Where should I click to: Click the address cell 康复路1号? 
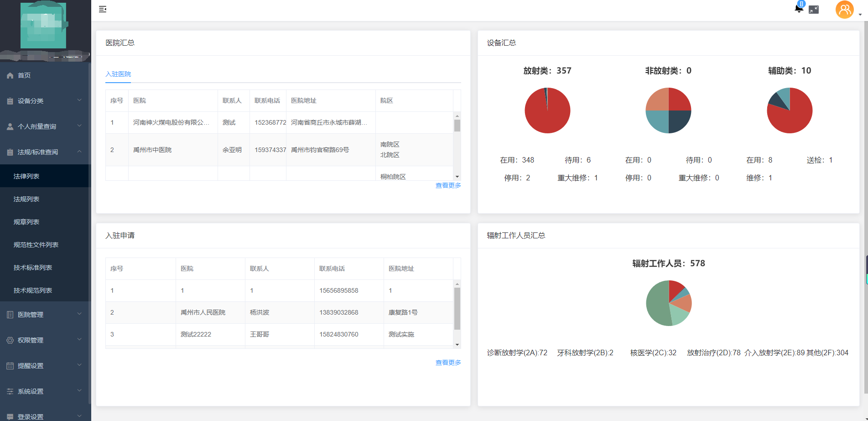point(403,312)
